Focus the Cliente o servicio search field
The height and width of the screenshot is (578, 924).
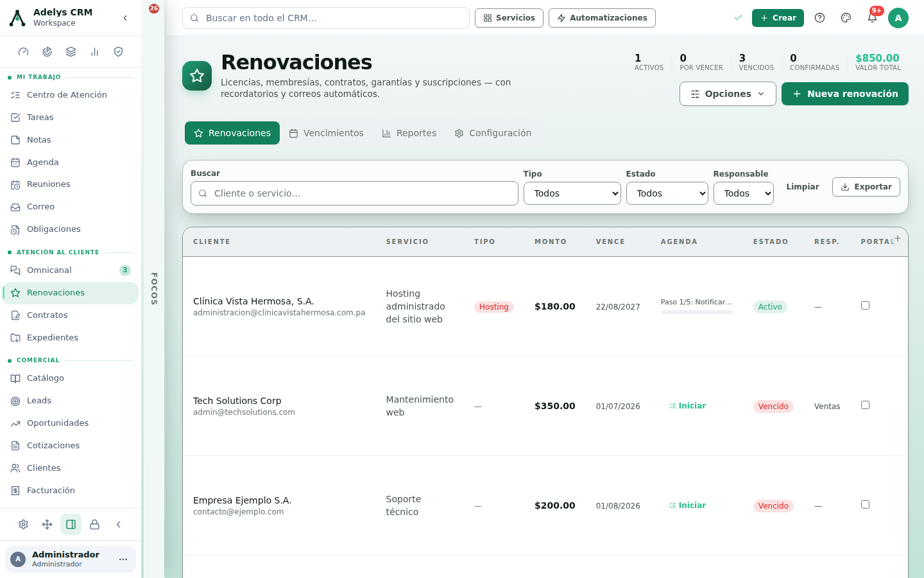[354, 193]
